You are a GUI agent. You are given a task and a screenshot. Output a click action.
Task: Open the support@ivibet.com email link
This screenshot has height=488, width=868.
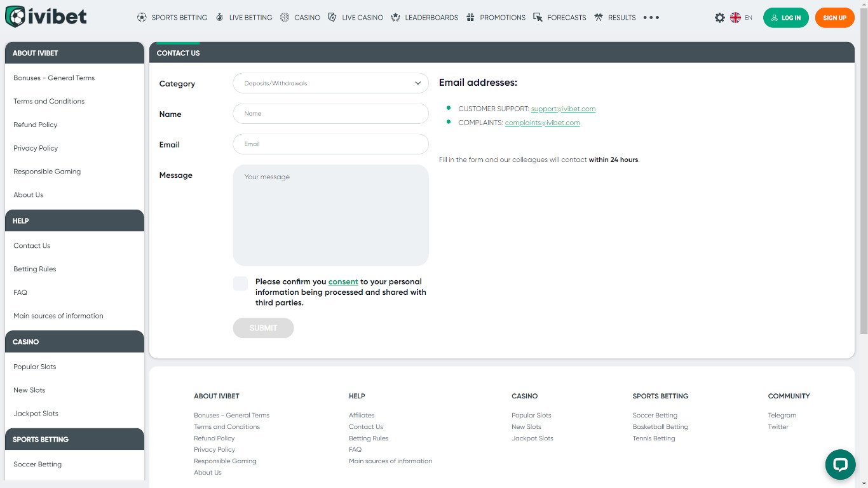[563, 109]
